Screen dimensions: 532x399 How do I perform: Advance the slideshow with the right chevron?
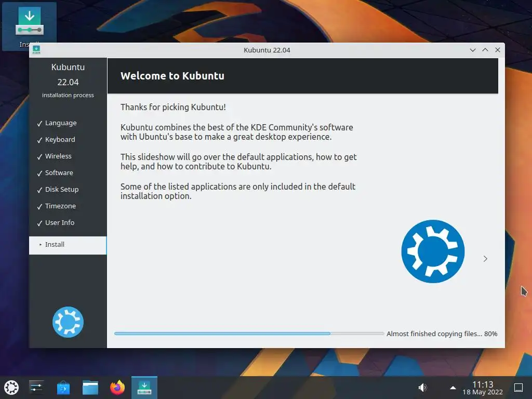(x=485, y=259)
